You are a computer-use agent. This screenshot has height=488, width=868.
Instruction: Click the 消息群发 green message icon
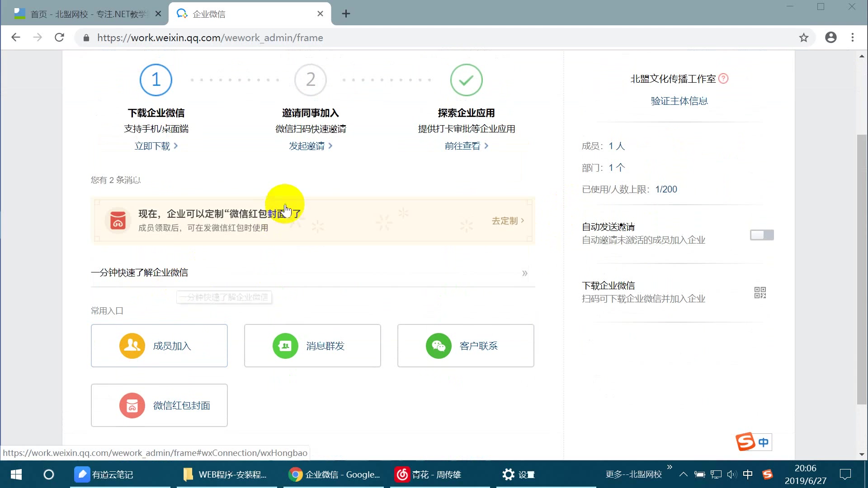coord(285,346)
